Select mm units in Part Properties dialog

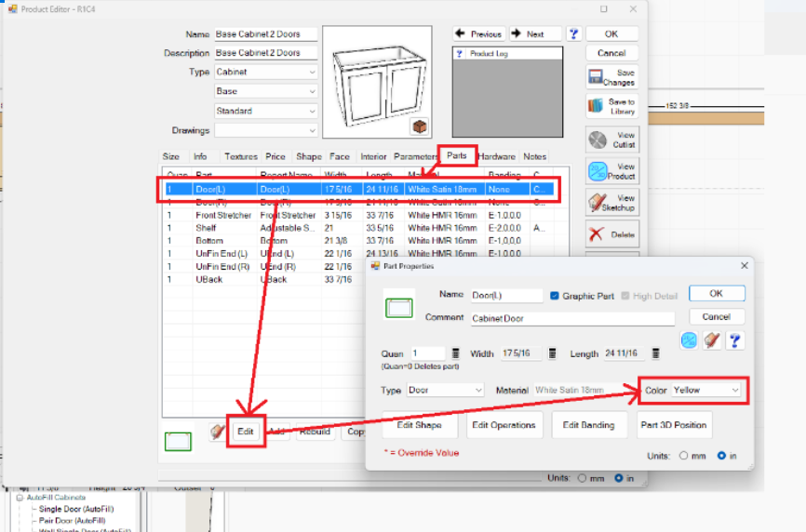685,456
